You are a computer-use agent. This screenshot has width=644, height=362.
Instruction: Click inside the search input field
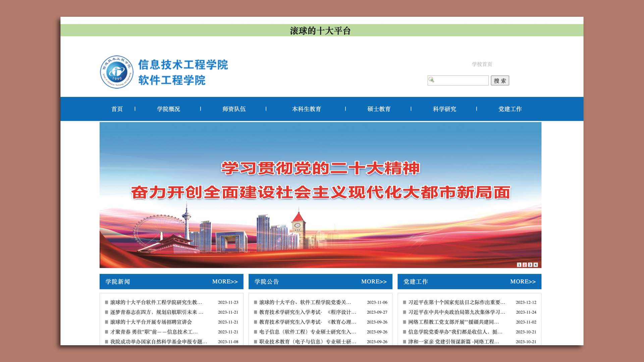point(460,80)
